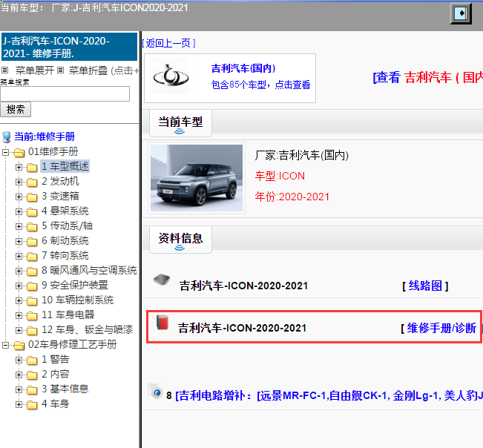Select tree item 8 暖风通风与空调系统
This screenshot has height=448, width=483.
point(89,270)
